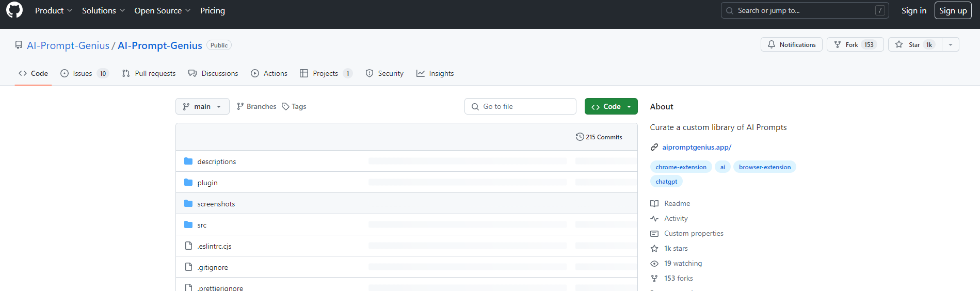Open the screenshots folder

tap(216, 204)
